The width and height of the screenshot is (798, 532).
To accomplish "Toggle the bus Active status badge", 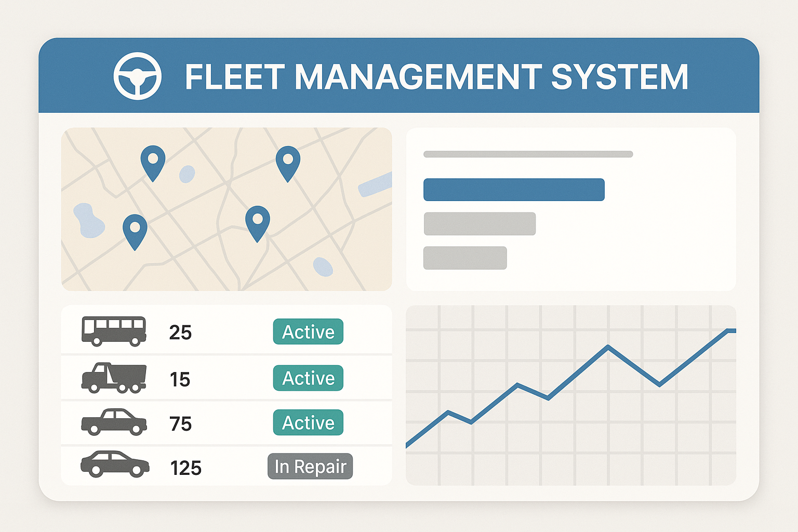I will tap(308, 331).
